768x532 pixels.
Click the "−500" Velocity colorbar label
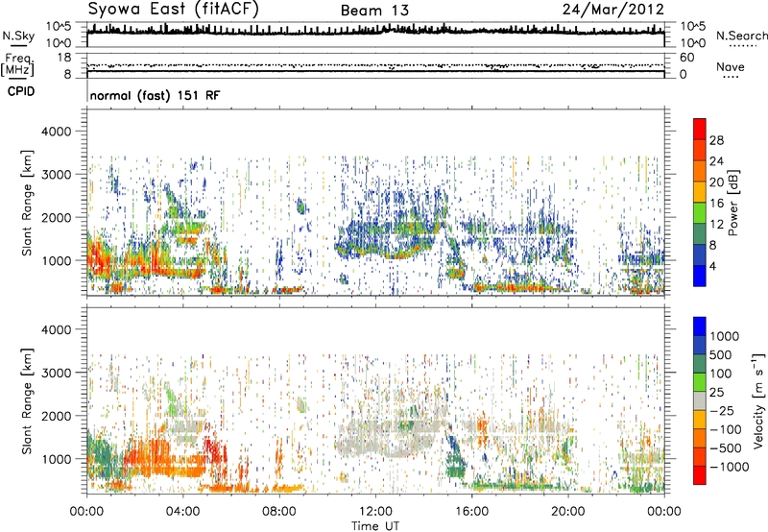726,448
